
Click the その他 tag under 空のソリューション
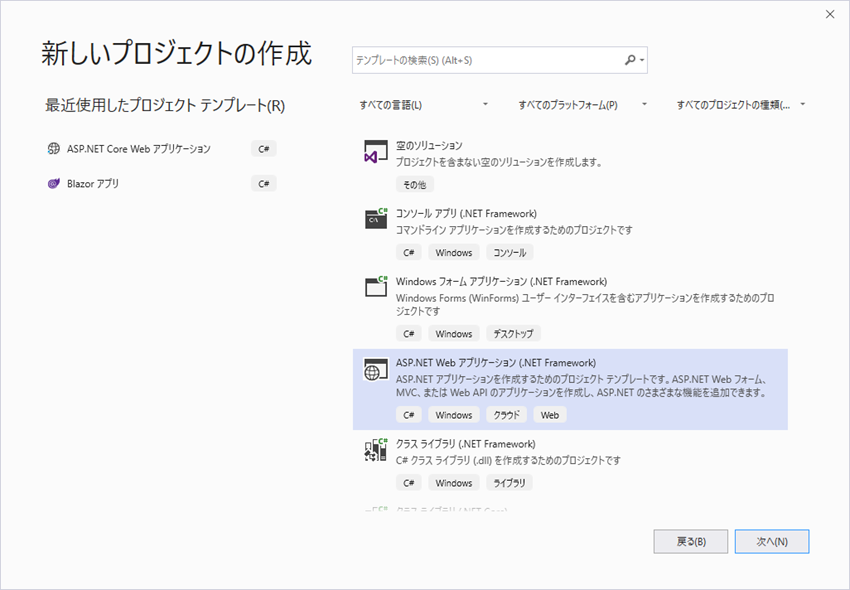[415, 184]
